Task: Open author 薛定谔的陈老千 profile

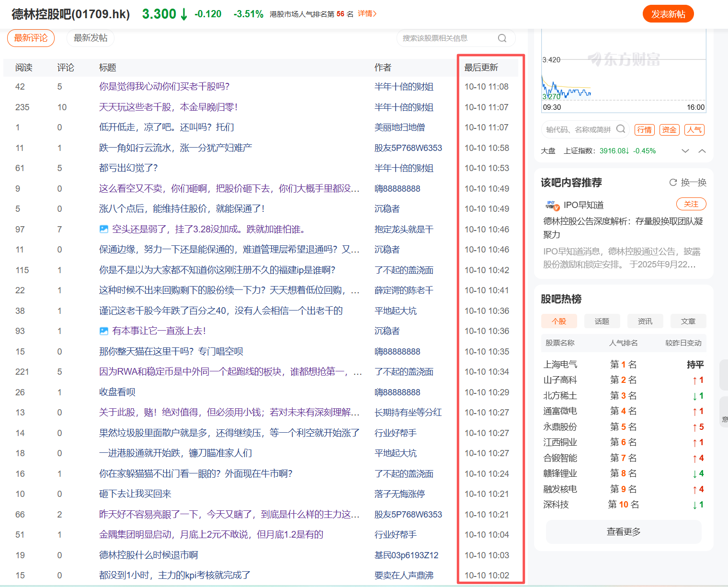Action: 404,290
